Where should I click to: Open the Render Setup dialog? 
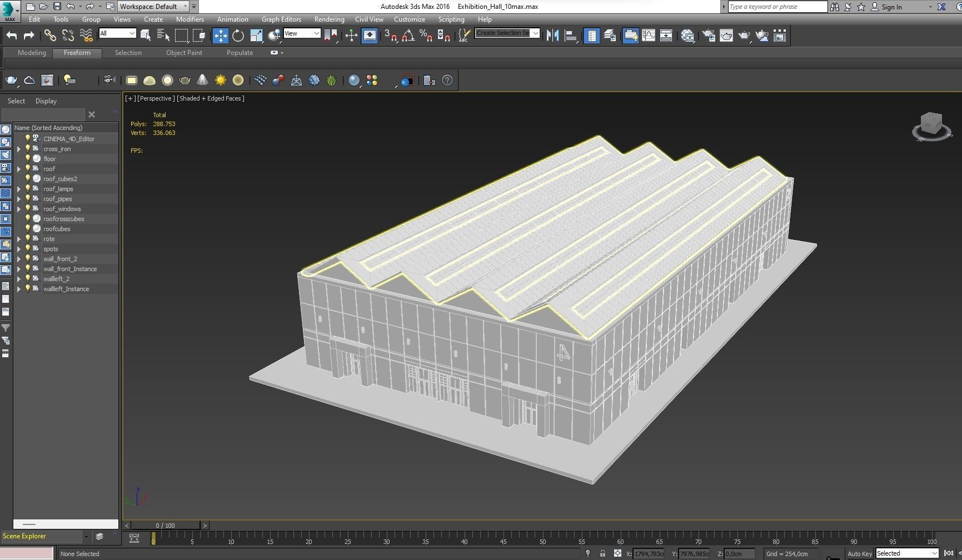[709, 36]
